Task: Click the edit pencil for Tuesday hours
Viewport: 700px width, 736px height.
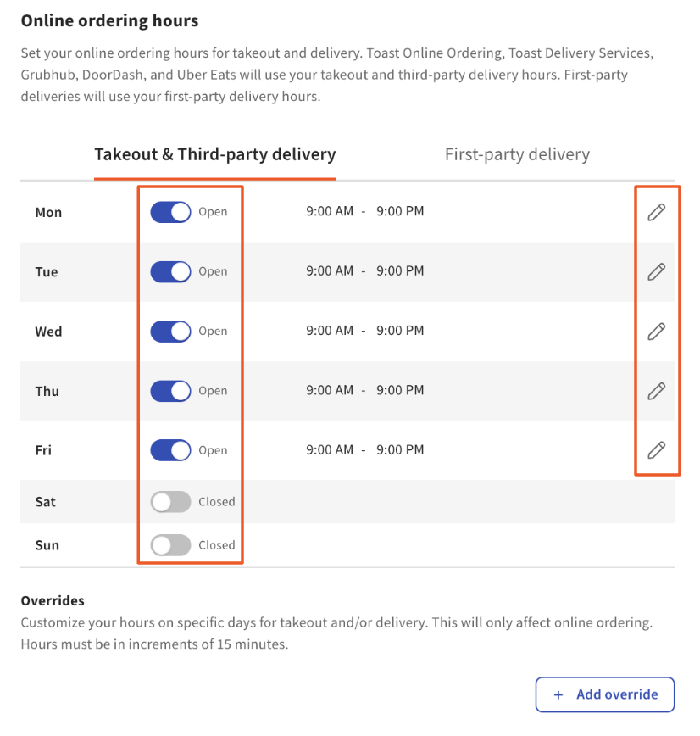Action: [656, 271]
